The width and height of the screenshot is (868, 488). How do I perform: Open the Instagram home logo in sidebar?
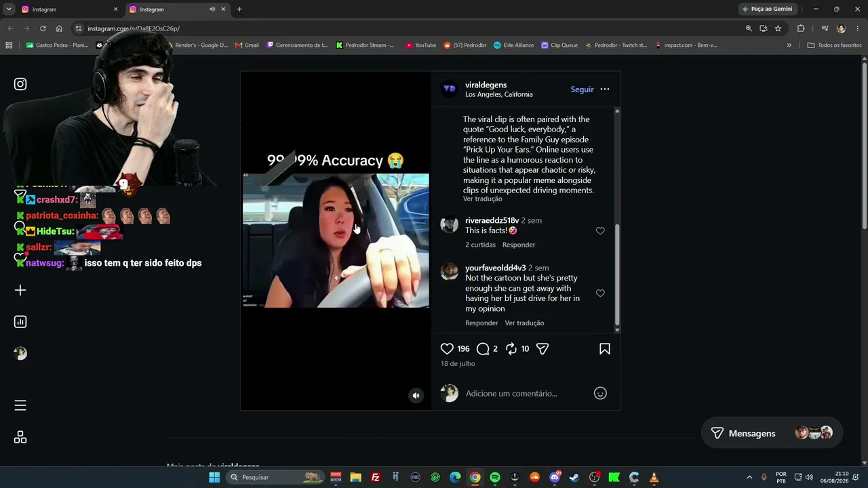(20, 84)
